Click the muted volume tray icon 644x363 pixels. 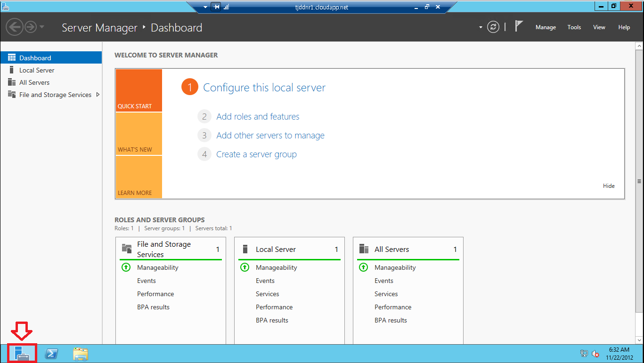(x=595, y=354)
